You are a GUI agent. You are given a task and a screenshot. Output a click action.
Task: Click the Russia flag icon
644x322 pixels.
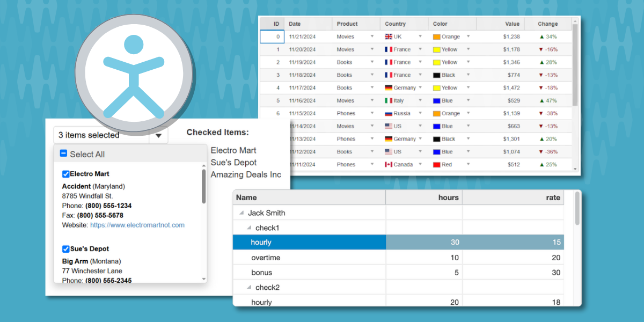[389, 114]
